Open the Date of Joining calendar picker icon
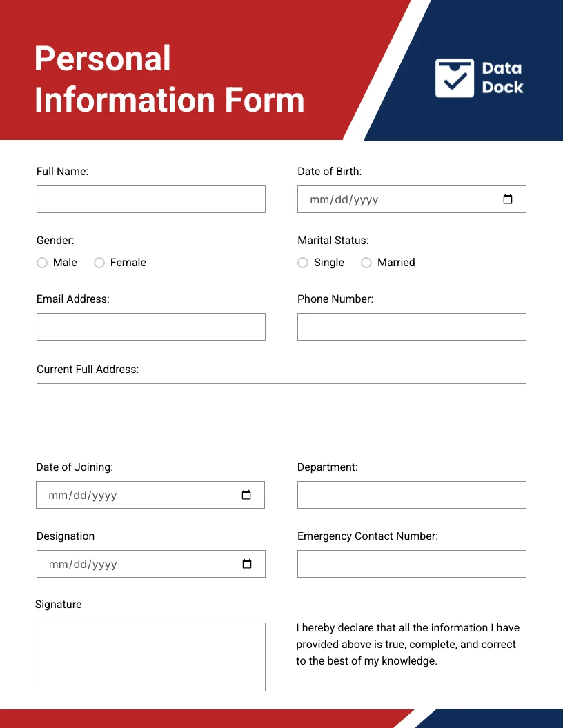 tap(246, 495)
